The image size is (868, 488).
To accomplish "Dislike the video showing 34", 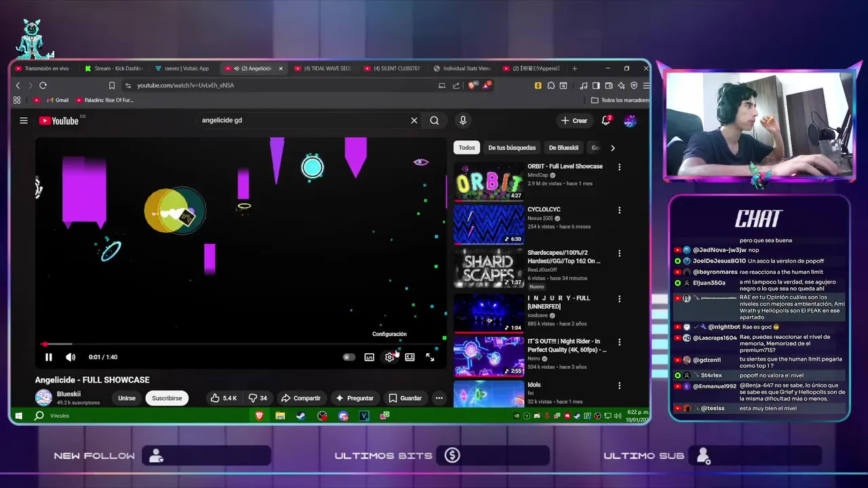I will click(258, 399).
